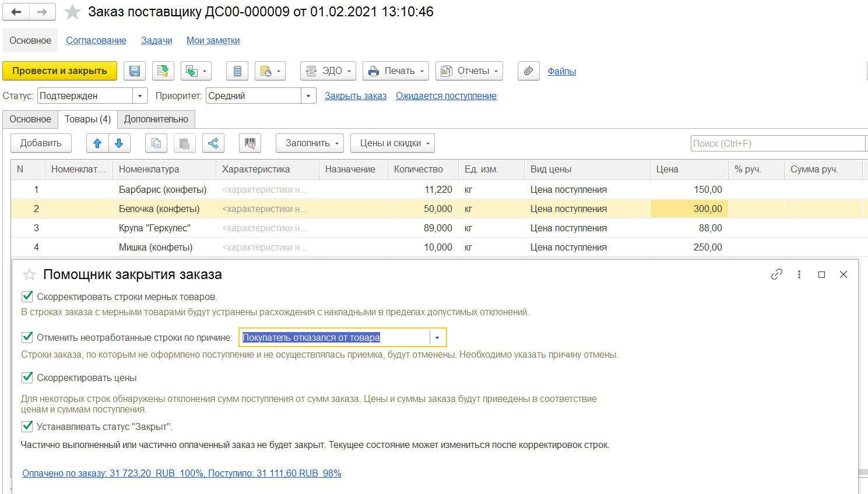Screen dimensions: 868x494
Task: Open the Задачи section
Action: point(157,40)
